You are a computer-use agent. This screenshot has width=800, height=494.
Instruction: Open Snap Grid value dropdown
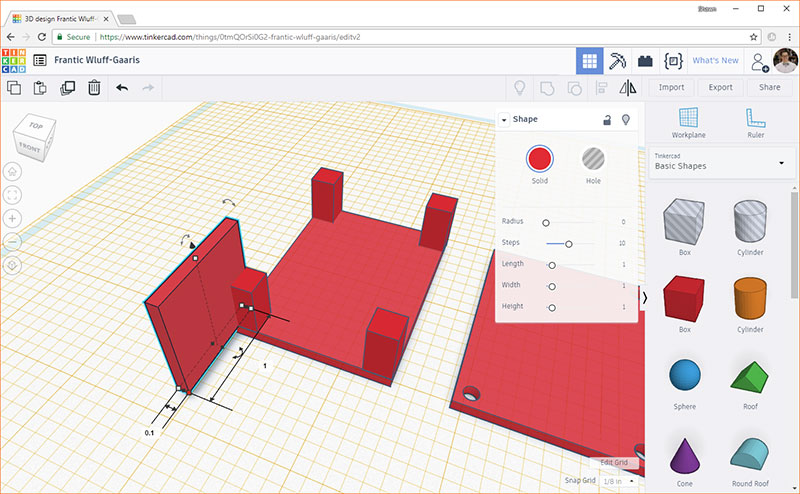(x=616, y=481)
